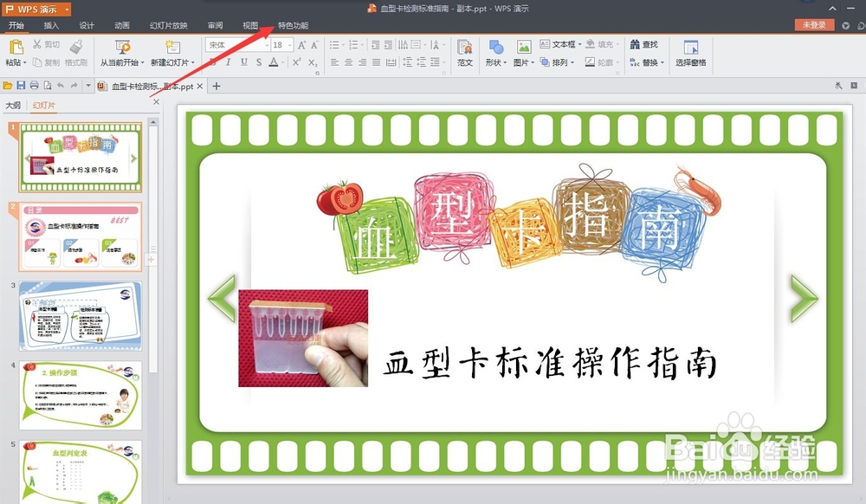
Task: Open the Find tool 查找
Action: click(649, 44)
